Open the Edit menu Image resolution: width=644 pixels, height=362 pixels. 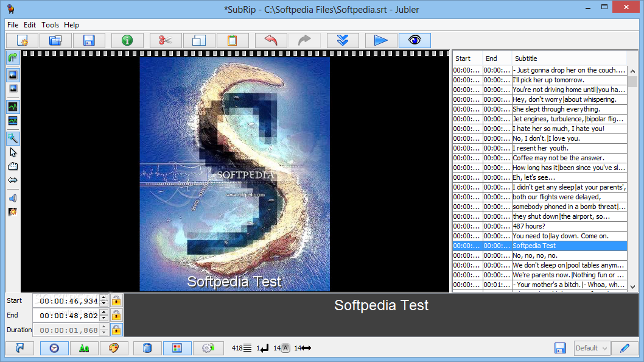30,24
